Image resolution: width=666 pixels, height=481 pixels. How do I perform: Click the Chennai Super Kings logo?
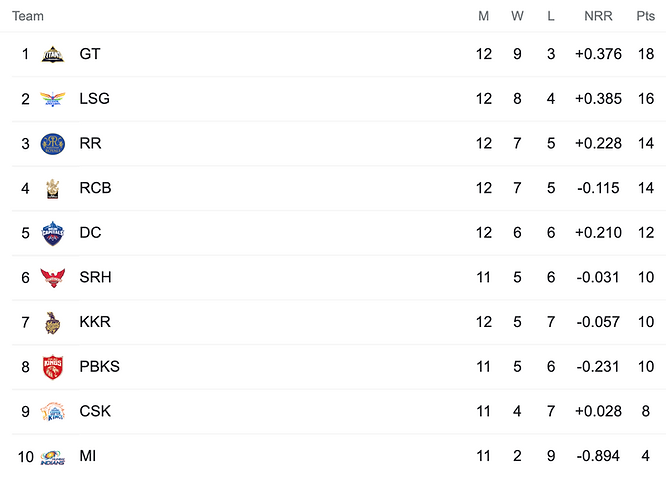[53, 412]
